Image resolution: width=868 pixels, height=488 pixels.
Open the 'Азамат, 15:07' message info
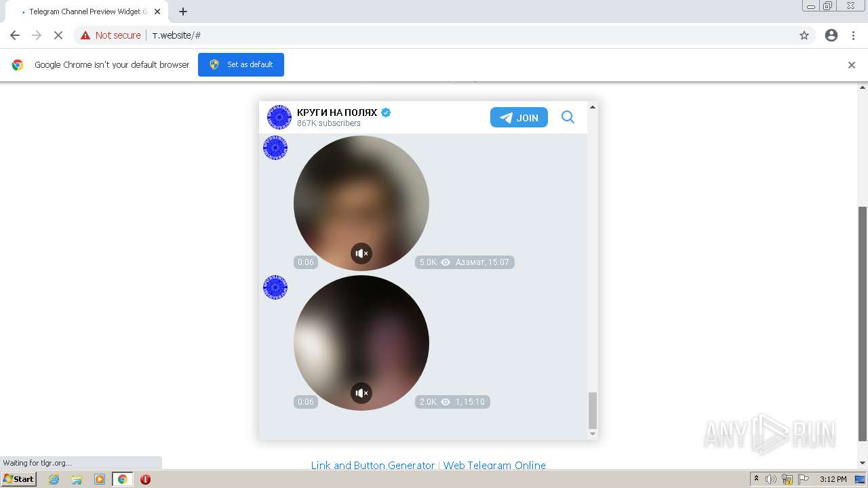[482, 262]
